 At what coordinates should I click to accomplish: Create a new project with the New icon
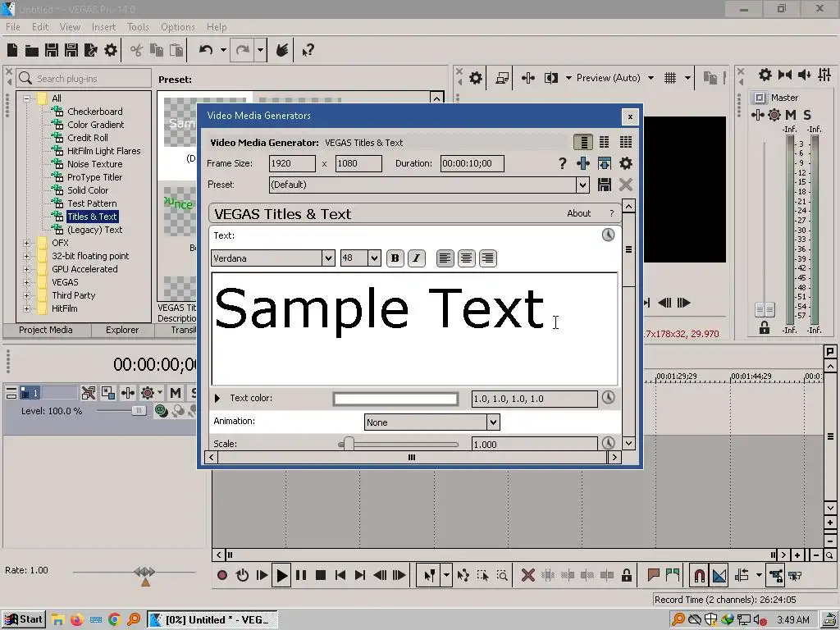click(x=12, y=50)
